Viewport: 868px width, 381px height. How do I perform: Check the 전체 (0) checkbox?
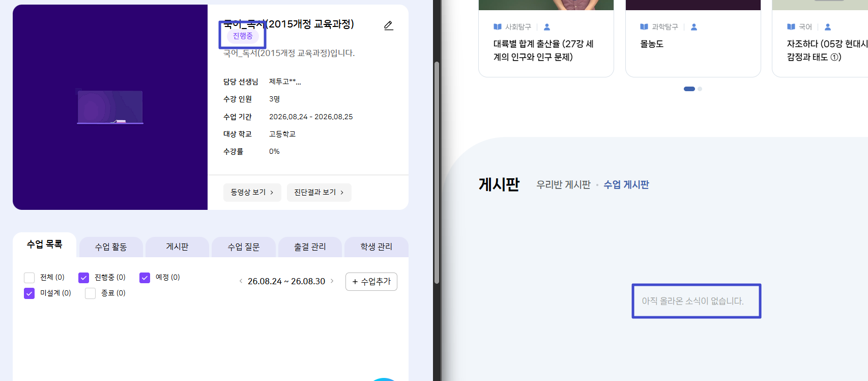[x=29, y=278]
